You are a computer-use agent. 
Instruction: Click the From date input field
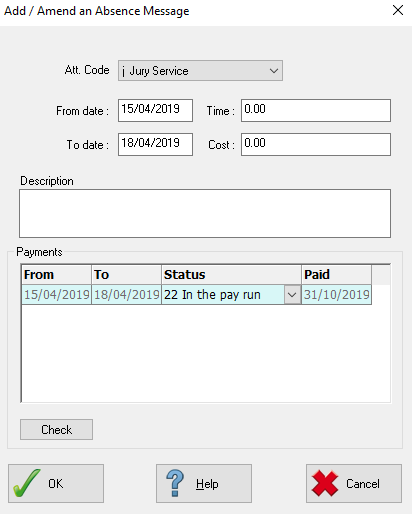[155, 110]
